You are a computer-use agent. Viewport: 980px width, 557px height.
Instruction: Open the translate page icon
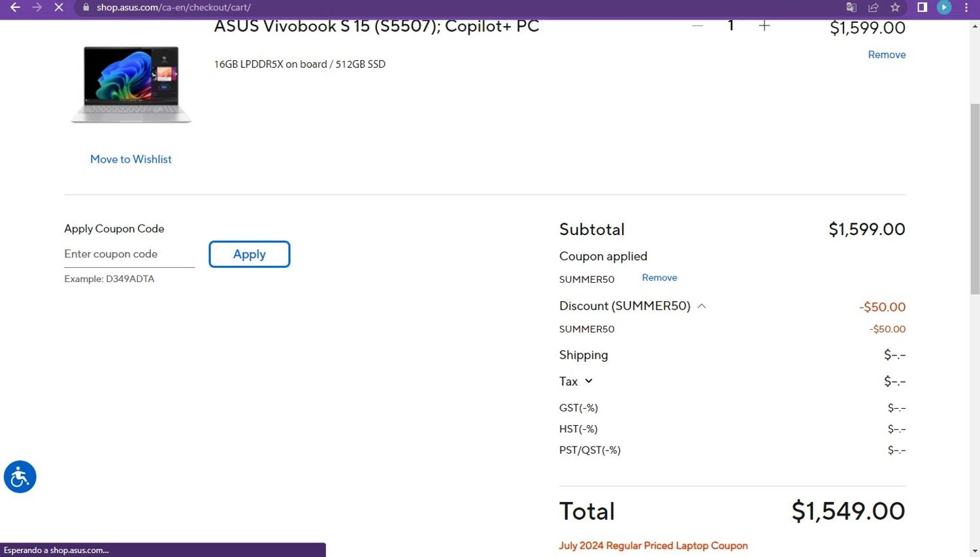[x=851, y=7]
